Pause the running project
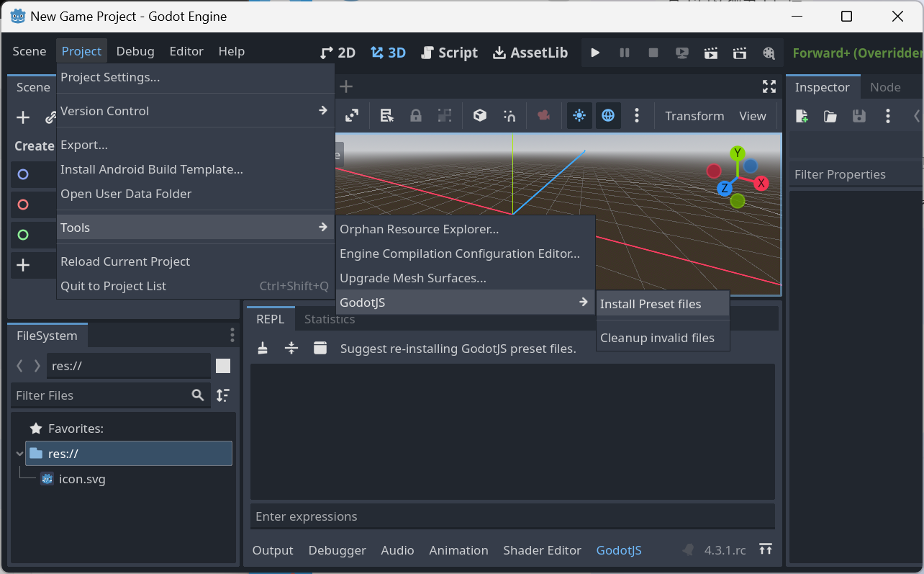 [625, 53]
